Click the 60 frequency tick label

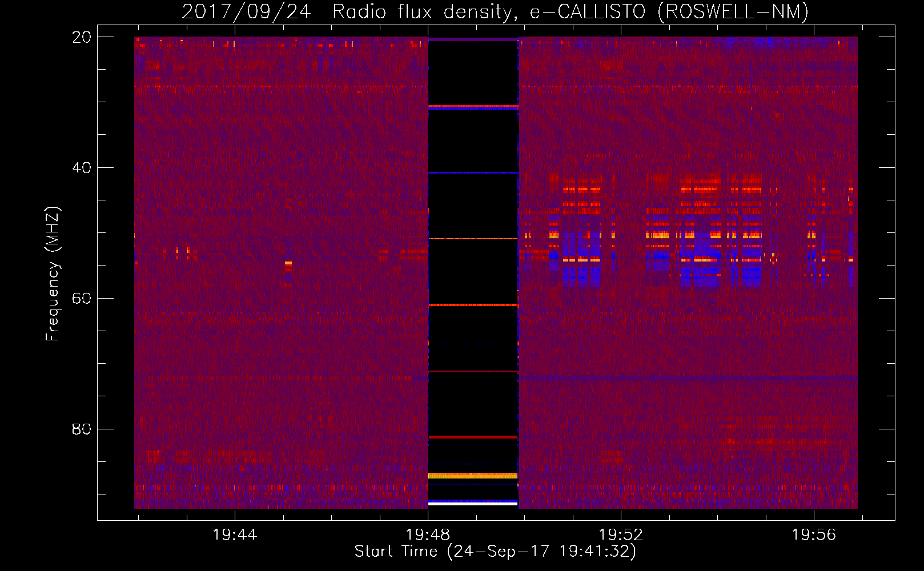(82, 299)
